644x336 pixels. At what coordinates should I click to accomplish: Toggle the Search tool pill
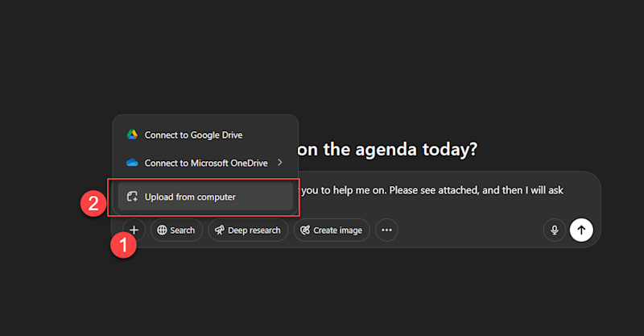coord(176,230)
